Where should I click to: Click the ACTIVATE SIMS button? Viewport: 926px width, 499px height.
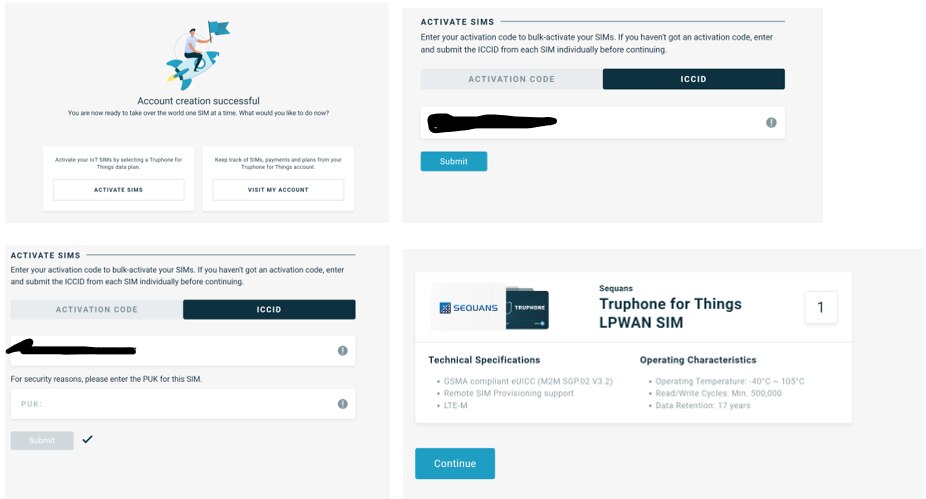pos(118,190)
